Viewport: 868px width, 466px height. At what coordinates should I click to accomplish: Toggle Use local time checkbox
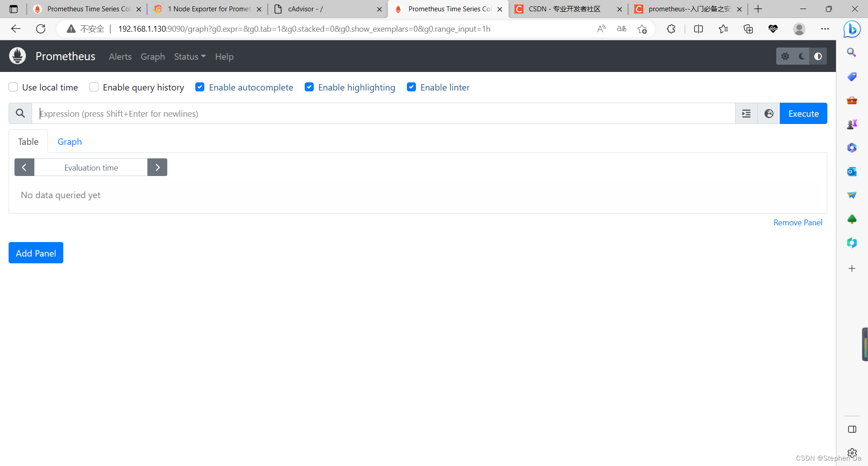[14, 87]
